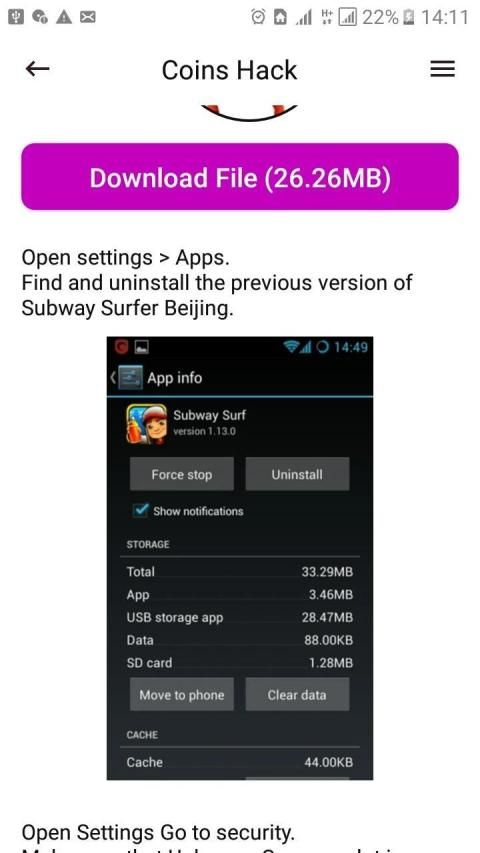Tap the alarm clock status icon
480x853 pixels.
click(x=258, y=17)
